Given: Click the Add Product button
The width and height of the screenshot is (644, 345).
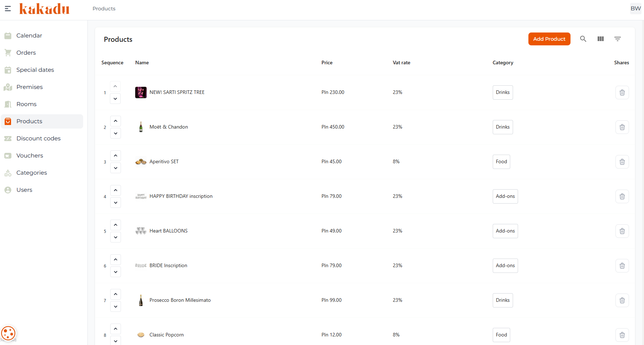Looking at the screenshot, I should 549,39.
